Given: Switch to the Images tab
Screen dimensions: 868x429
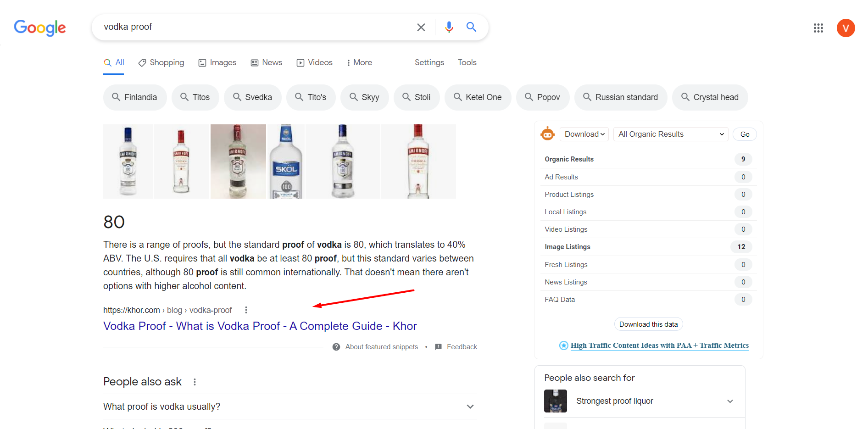Looking at the screenshot, I should (x=217, y=62).
